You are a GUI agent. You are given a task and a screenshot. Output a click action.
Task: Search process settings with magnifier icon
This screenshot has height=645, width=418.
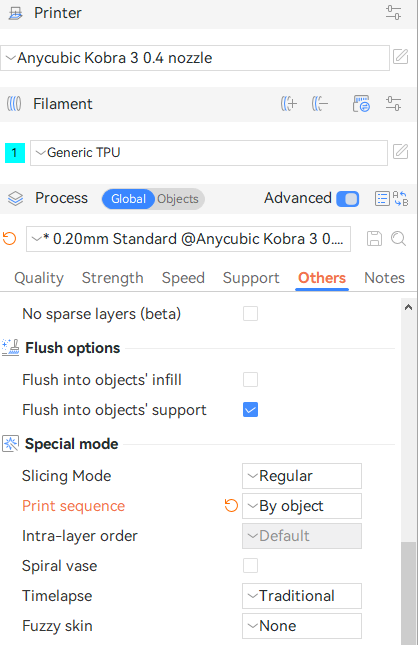(398, 239)
